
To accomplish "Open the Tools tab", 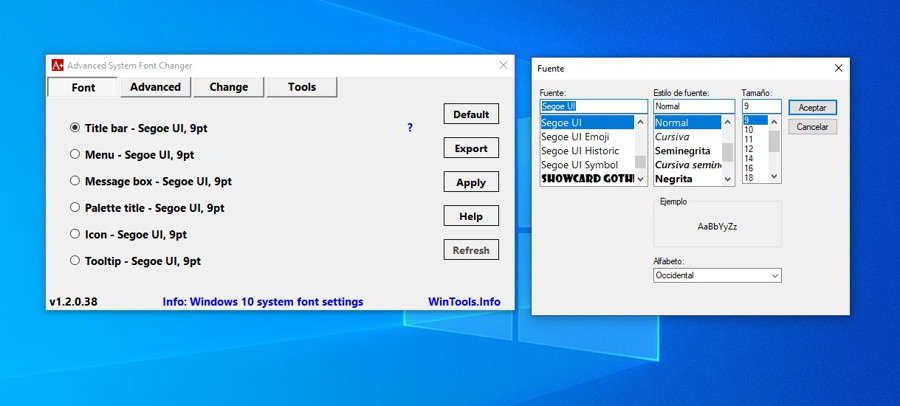I will pos(302,87).
